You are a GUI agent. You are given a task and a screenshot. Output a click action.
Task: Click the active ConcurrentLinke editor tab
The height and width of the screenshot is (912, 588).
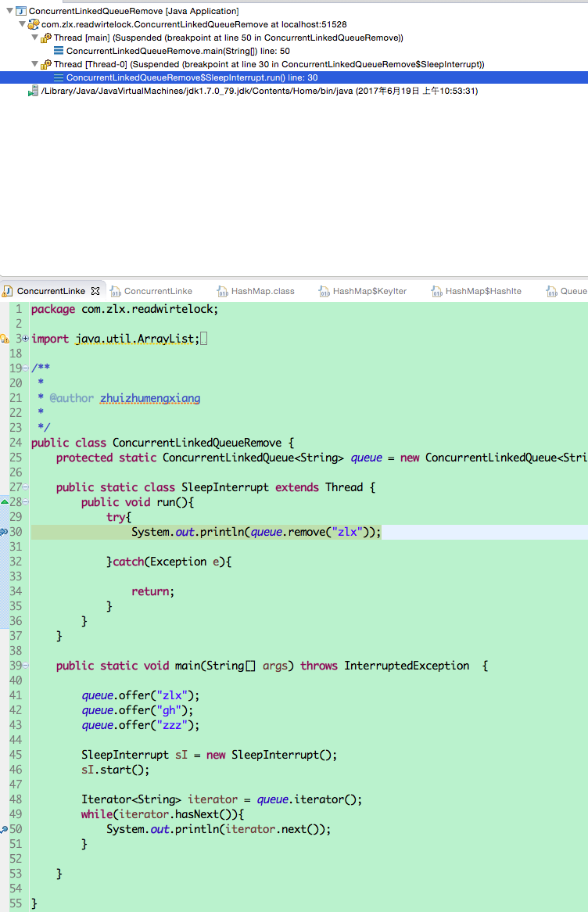pyautogui.click(x=51, y=291)
